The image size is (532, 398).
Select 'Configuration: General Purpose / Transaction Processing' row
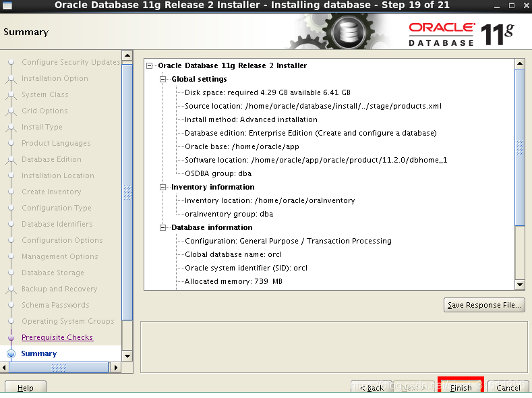(x=288, y=241)
